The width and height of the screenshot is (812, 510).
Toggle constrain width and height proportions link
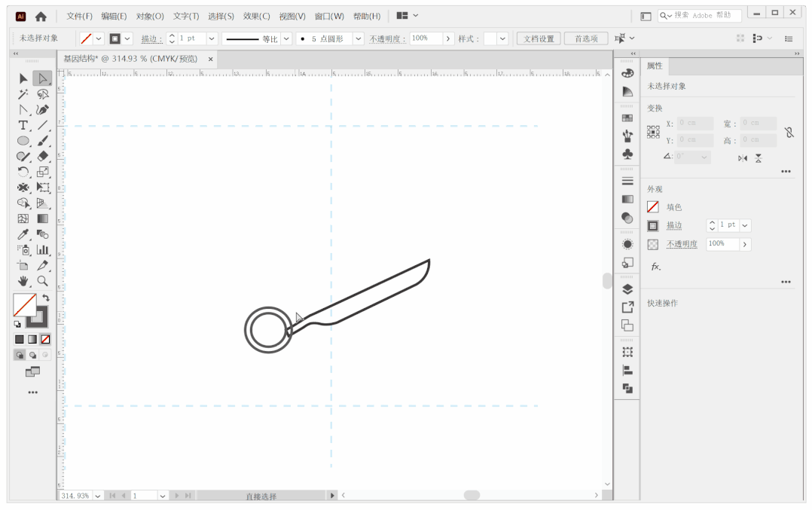tap(789, 133)
